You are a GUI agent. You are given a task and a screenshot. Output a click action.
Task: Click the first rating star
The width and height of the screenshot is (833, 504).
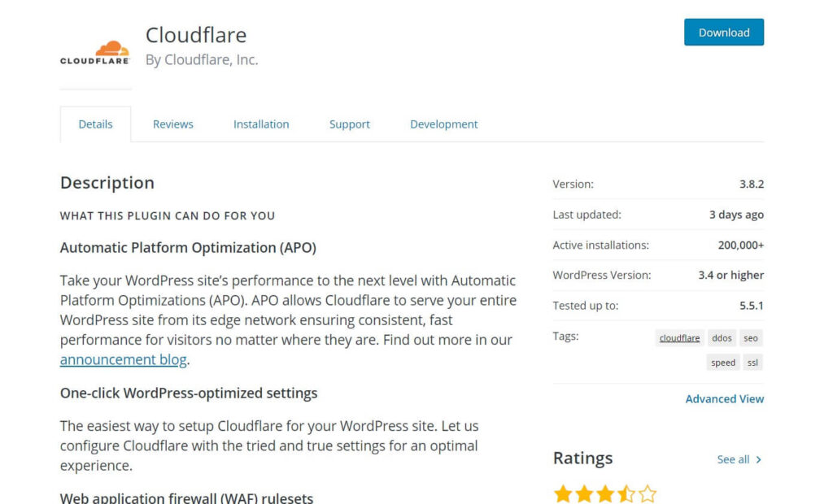coord(563,493)
